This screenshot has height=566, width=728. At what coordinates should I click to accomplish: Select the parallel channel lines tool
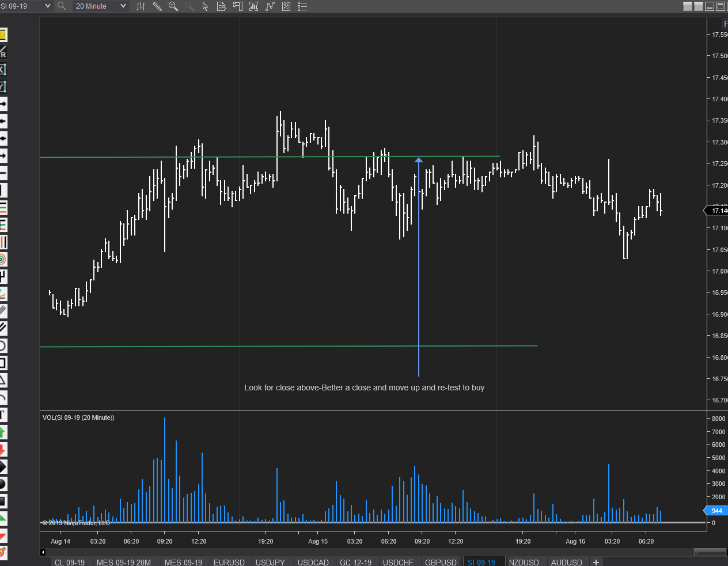pyautogui.click(x=3, y=328)
